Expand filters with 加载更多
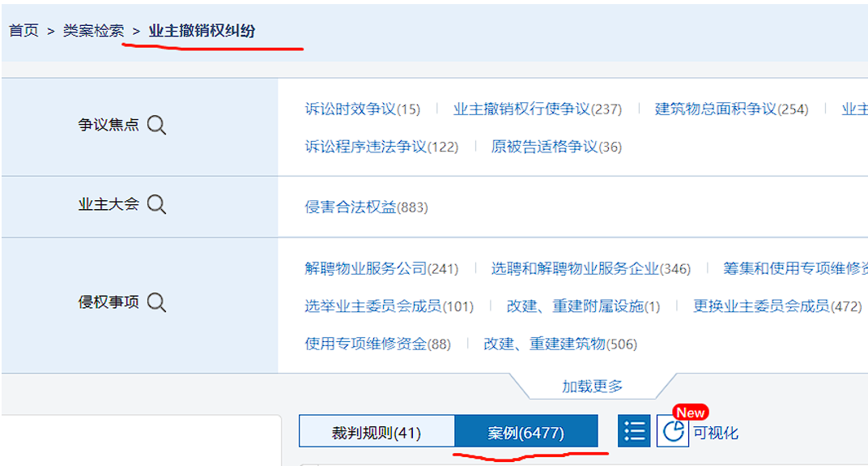The height and width of the screenshot is (466, 868). [593, 387]
